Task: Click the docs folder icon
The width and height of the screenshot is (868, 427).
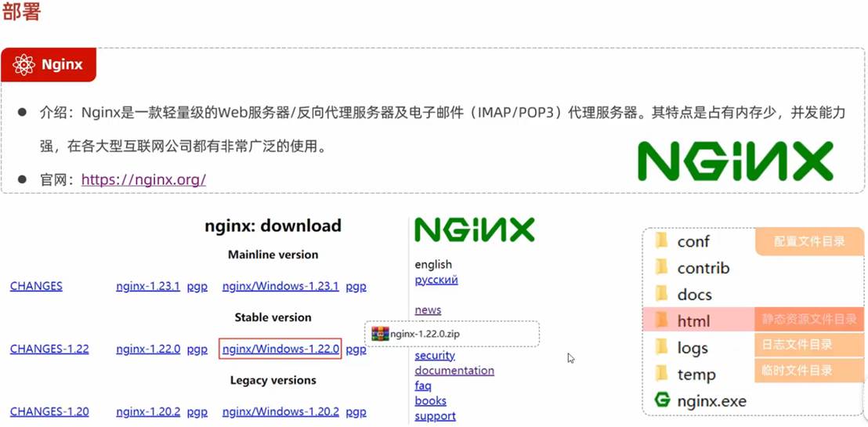Action: [661, 294]
